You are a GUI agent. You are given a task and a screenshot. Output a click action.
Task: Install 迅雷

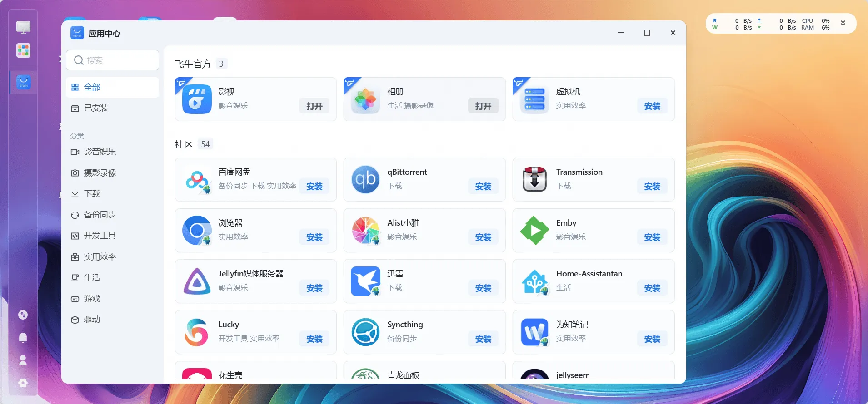[x=484, y=288]
